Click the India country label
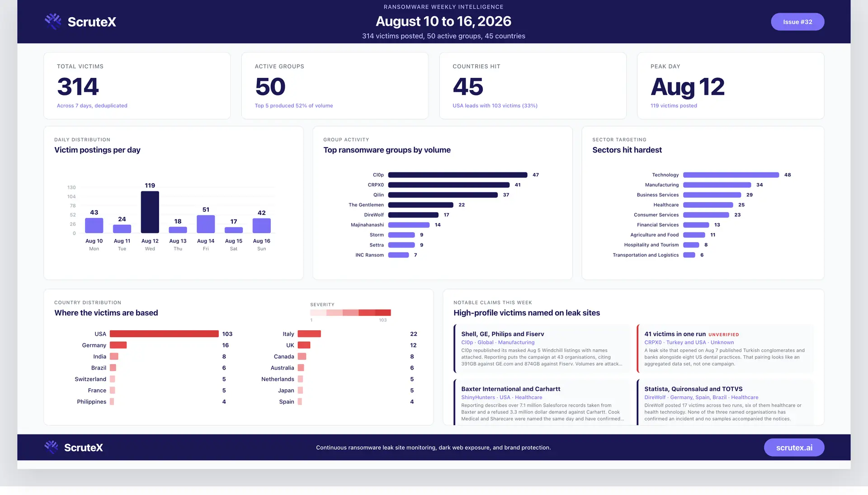Image resolution: width=868 pixels, height=495 pixels. click(99, 357)
